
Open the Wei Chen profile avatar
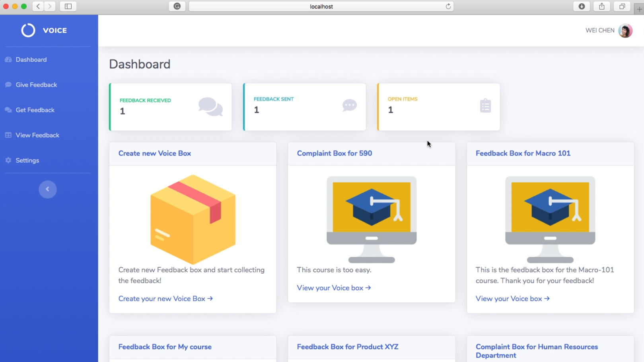point(625,31)
